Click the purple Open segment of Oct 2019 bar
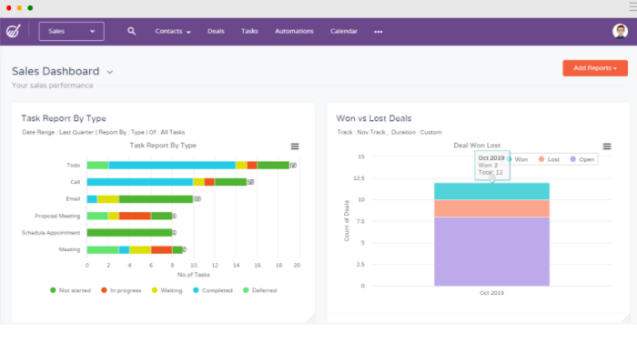 click(491, 250)
